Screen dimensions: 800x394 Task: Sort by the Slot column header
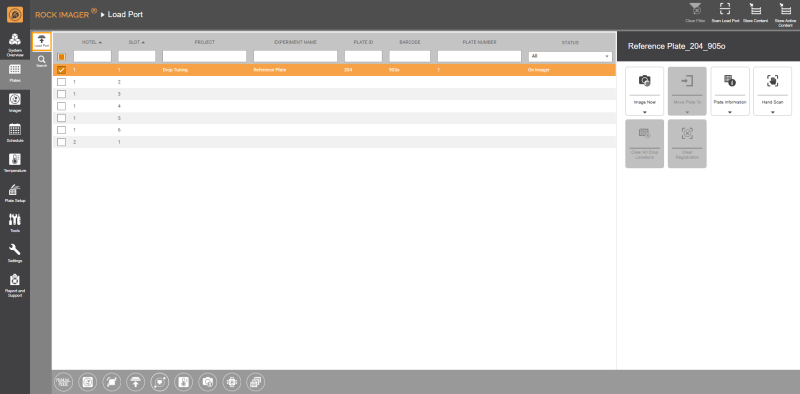click(137, 42)
